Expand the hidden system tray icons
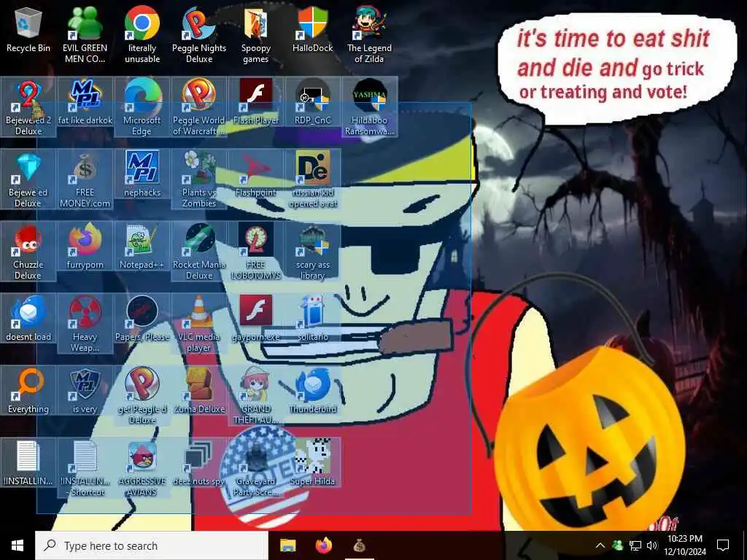The height and width of the screenshot is (560, 747). coord(600,545)
